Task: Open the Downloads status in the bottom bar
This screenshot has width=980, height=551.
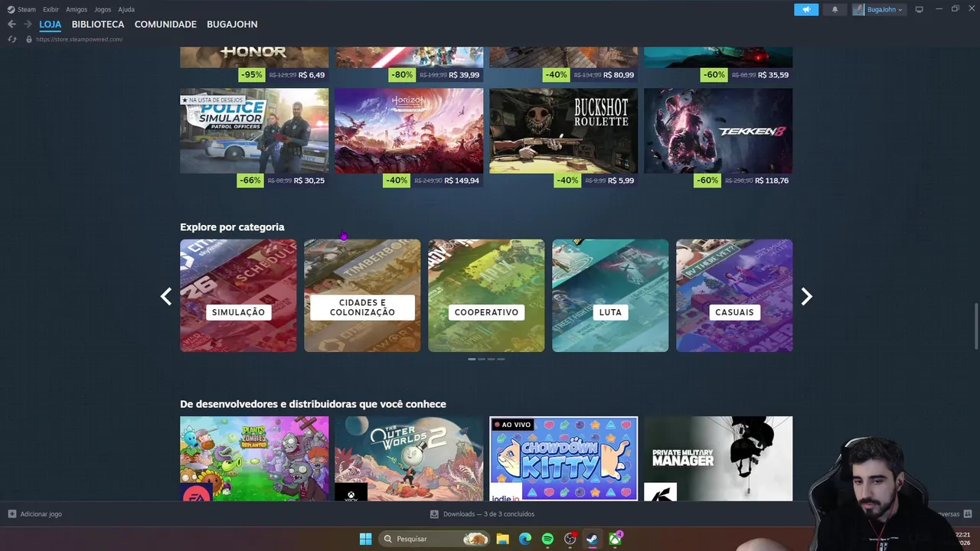Action: click(x=482, y=514)
